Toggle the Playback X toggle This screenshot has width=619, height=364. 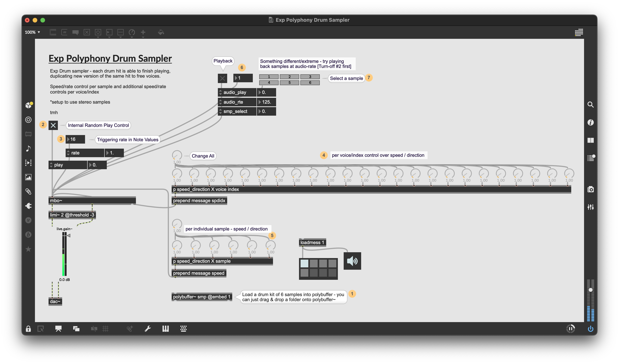point(222,78)
